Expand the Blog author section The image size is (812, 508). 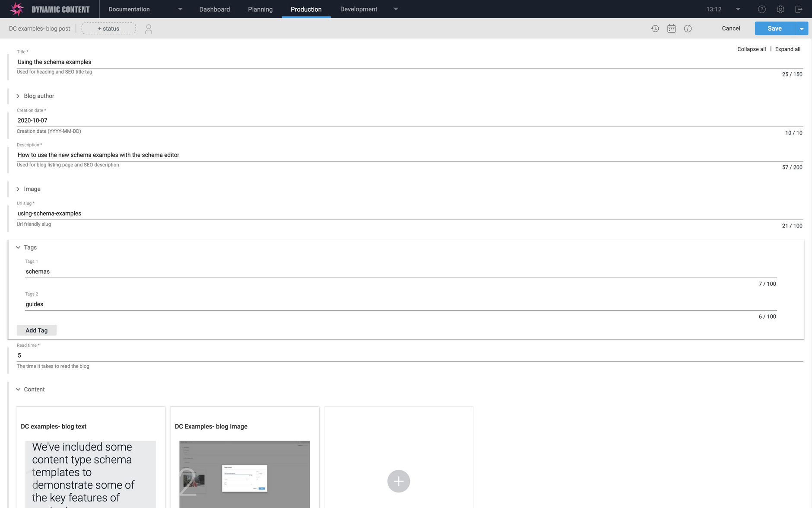click(18, 96)
